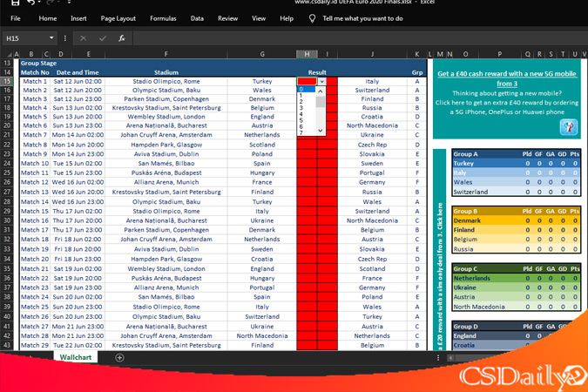Click the 'Match 1' cell
The width and height of the screenshot is (588, 392).
tap(35, 81)
